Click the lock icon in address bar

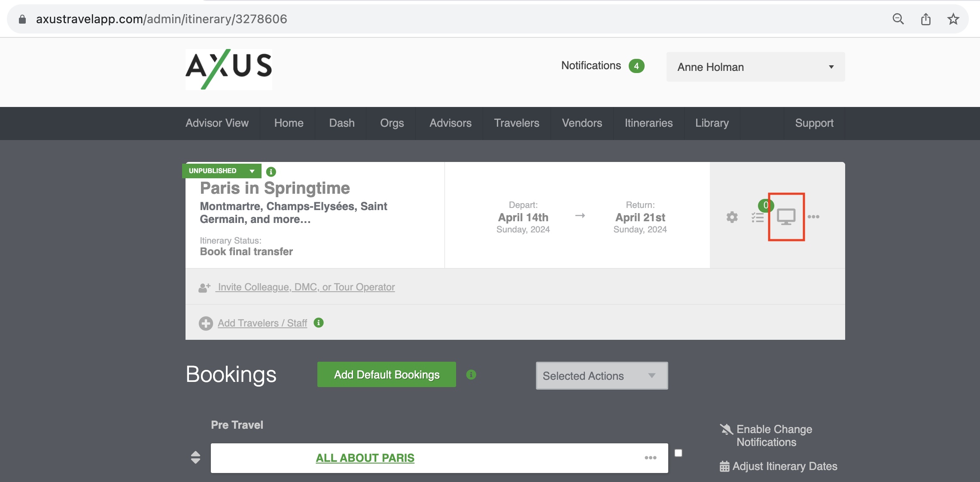click(22, 19)
